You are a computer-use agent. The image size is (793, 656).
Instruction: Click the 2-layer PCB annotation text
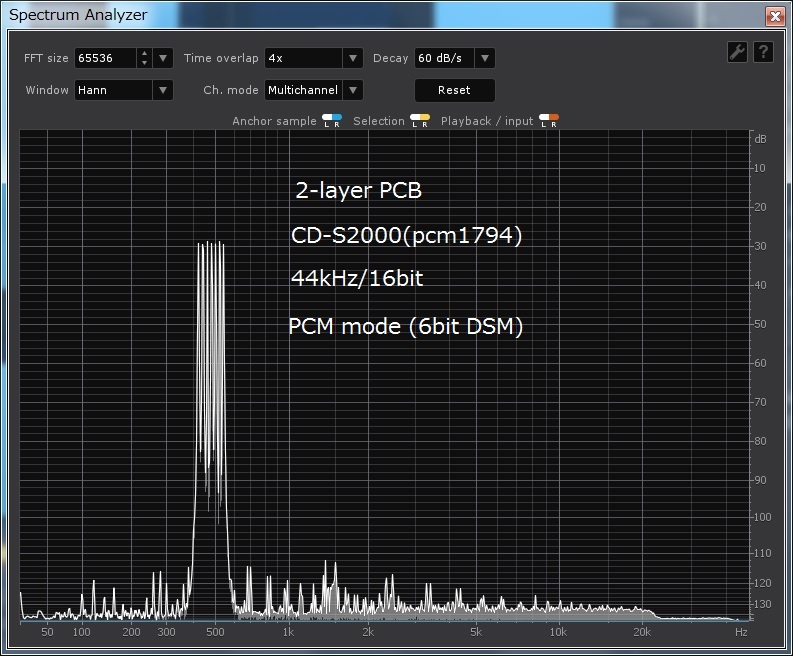click(358, 191)
